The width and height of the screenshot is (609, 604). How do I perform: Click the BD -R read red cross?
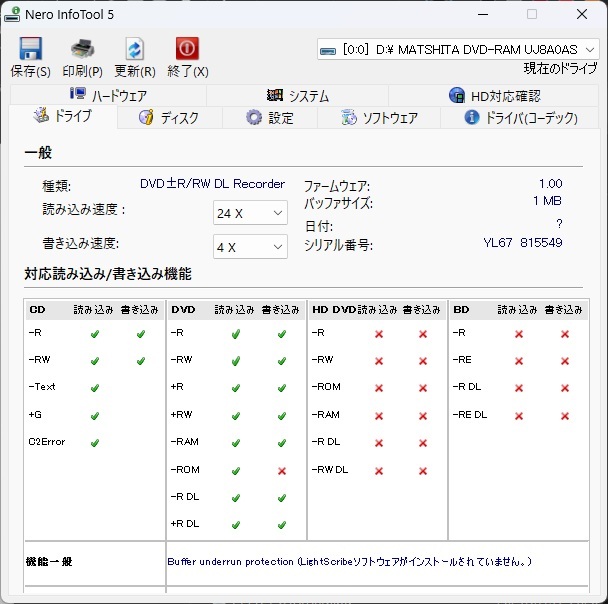519,334
